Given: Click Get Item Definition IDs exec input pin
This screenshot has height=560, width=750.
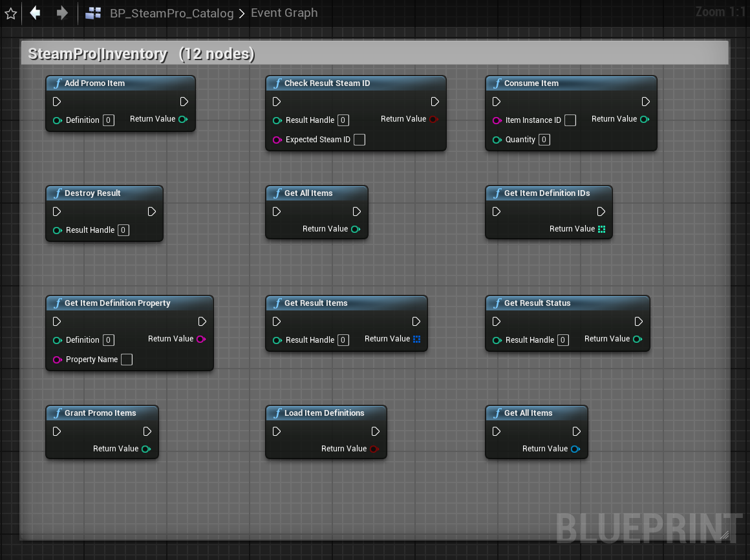Looking at the screenshot, I should [x=497, y=211].
